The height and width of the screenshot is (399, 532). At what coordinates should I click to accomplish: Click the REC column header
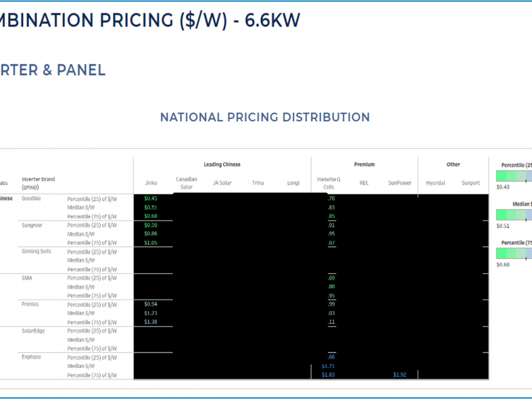pyautogui.click(x=364, y=183)
